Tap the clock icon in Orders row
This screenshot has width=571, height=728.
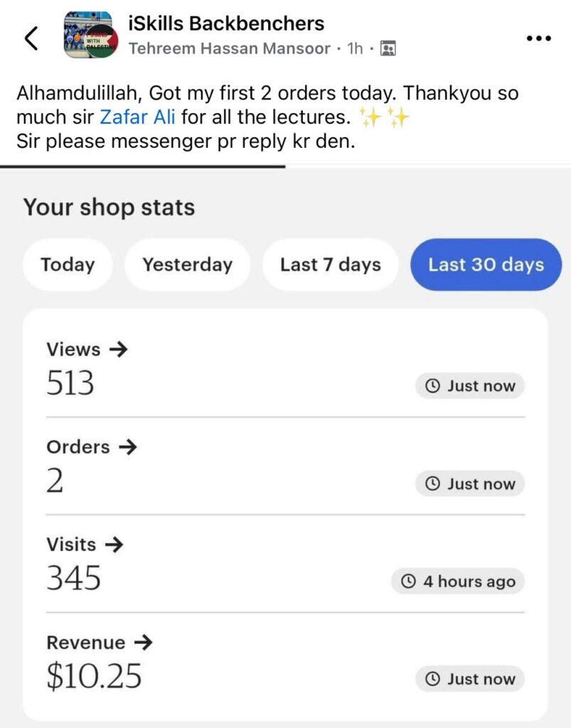[432, 484]
